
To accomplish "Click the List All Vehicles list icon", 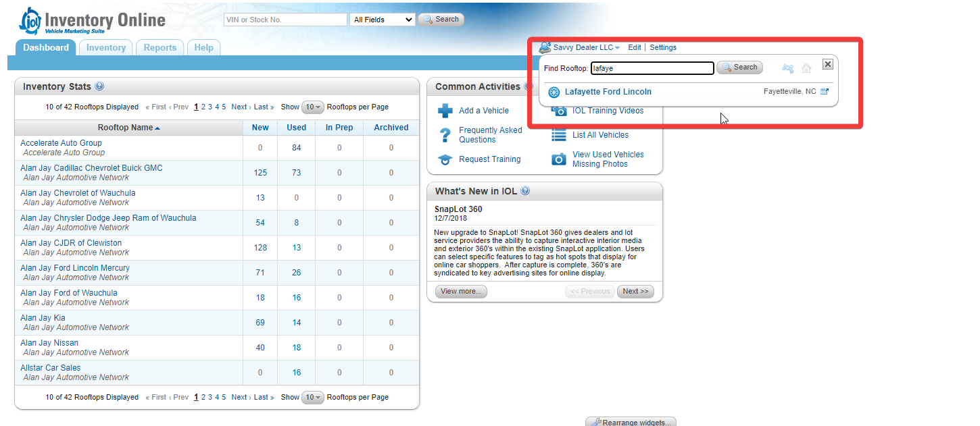I will tap(559, 135).
